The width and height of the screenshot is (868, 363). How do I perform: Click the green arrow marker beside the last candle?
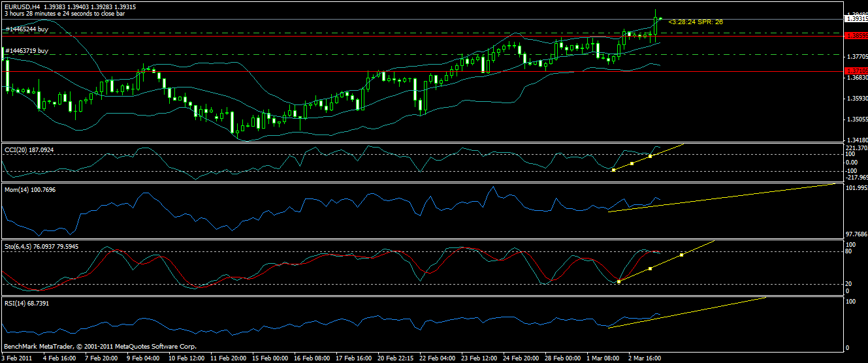click(x=661, y=18)
